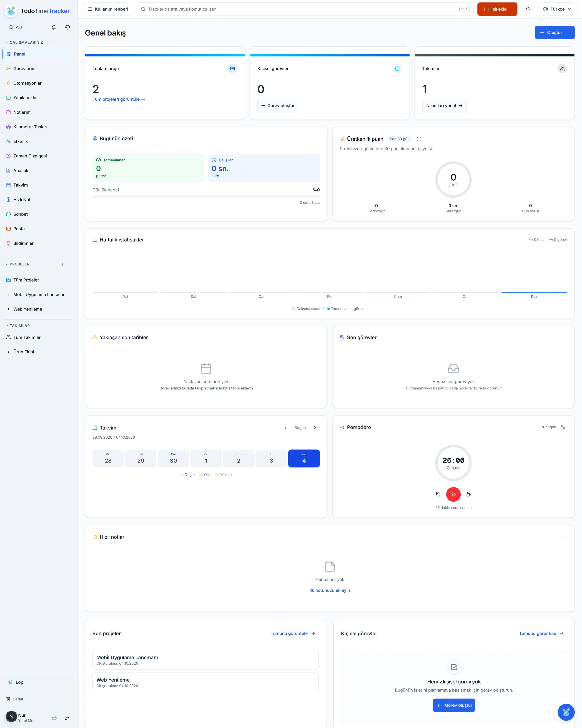Image resolution: width=582 pixels, height=728 pixels.
Task: Go to next week in Takvim
Action: [315, 428]
